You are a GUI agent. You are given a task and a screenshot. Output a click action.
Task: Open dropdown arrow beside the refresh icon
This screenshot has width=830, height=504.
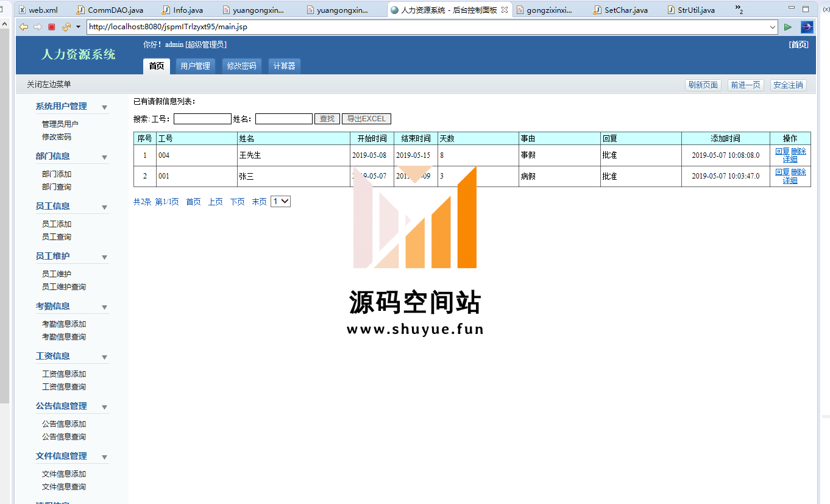point(78,27)
